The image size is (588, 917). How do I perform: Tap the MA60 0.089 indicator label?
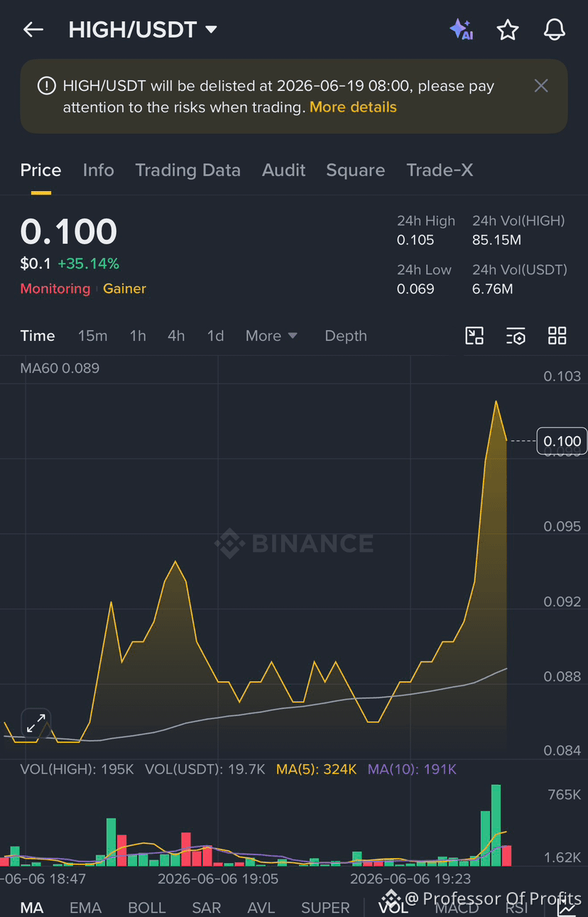pos(60,368)
